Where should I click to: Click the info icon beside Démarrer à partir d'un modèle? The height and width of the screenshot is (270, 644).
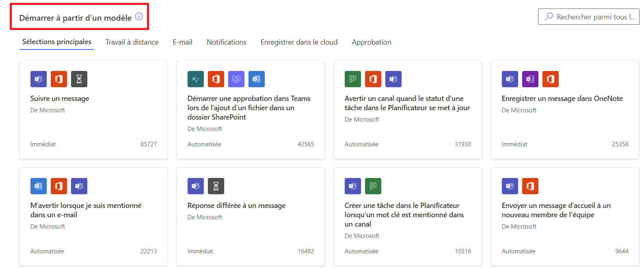(139, 17)
